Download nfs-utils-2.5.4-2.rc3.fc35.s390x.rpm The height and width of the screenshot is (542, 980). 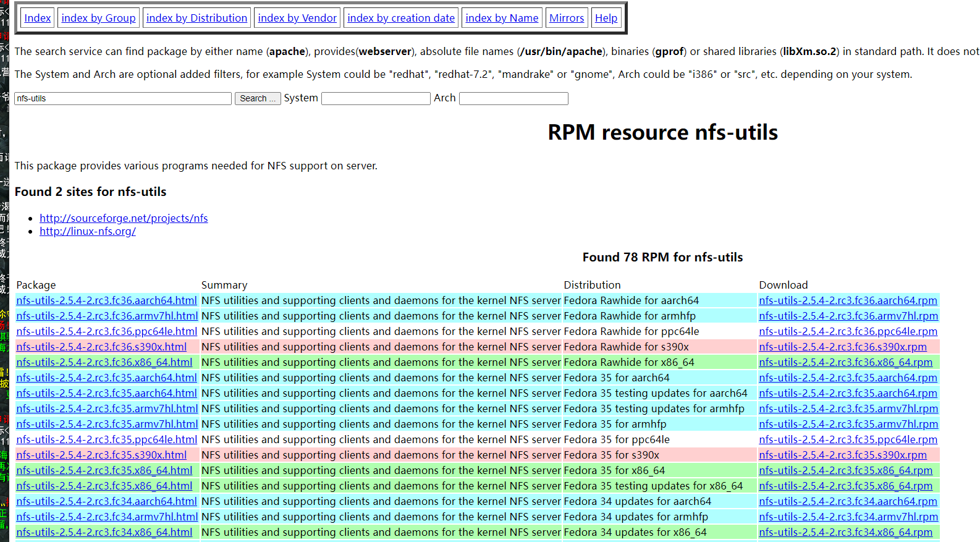point(843,455)
